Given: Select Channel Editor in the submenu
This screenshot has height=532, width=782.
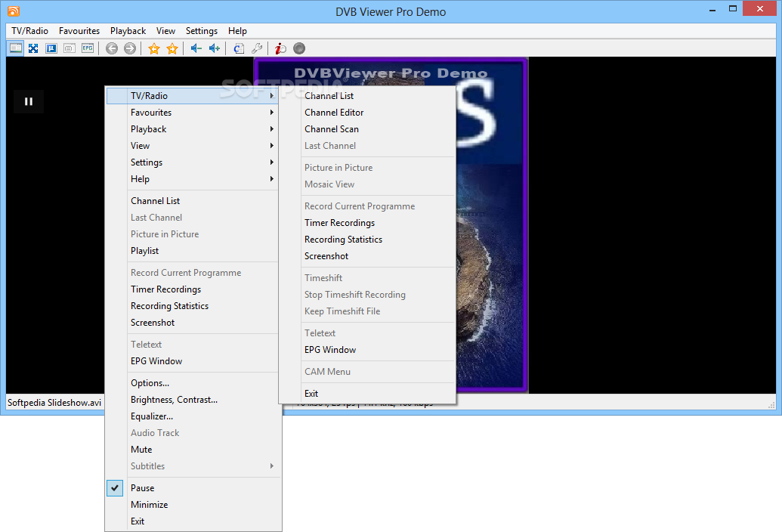Looking at the screenshot, I should [x=367, y=113].
